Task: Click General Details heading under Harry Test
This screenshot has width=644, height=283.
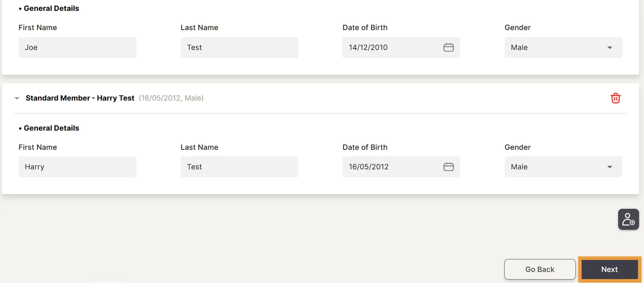Action: [x=51, y=128]
